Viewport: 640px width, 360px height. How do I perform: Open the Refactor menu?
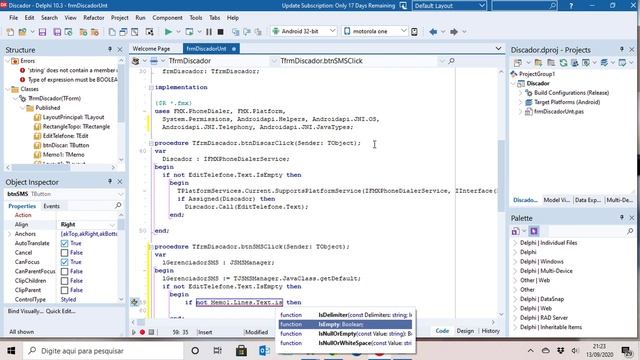click(x=94, y=18)
